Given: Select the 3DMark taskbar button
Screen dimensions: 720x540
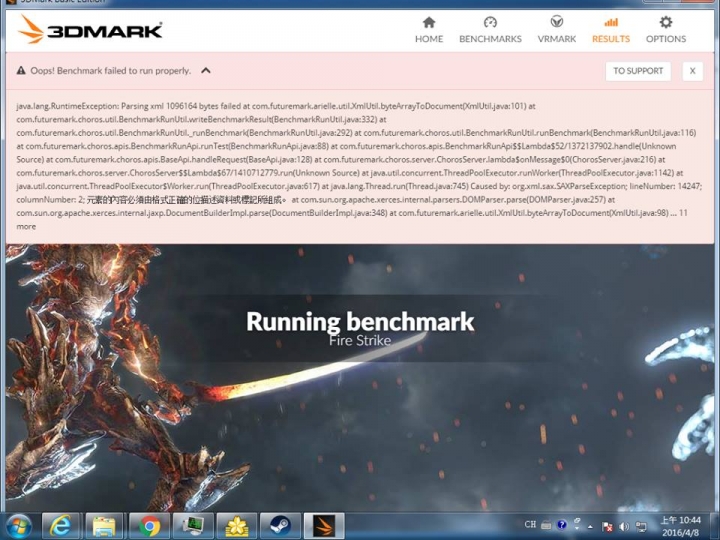Looking at the screenshot, I should point(324,526).
